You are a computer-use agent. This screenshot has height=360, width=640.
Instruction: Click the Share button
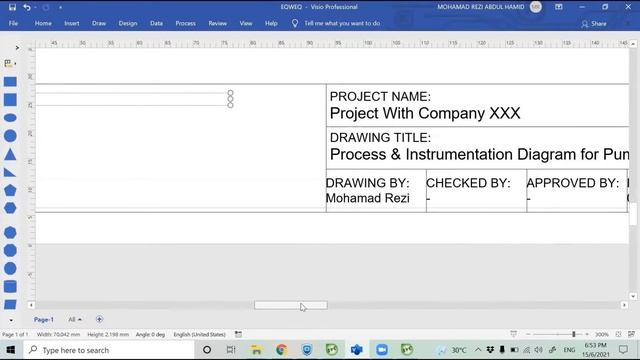pos(594,24)
